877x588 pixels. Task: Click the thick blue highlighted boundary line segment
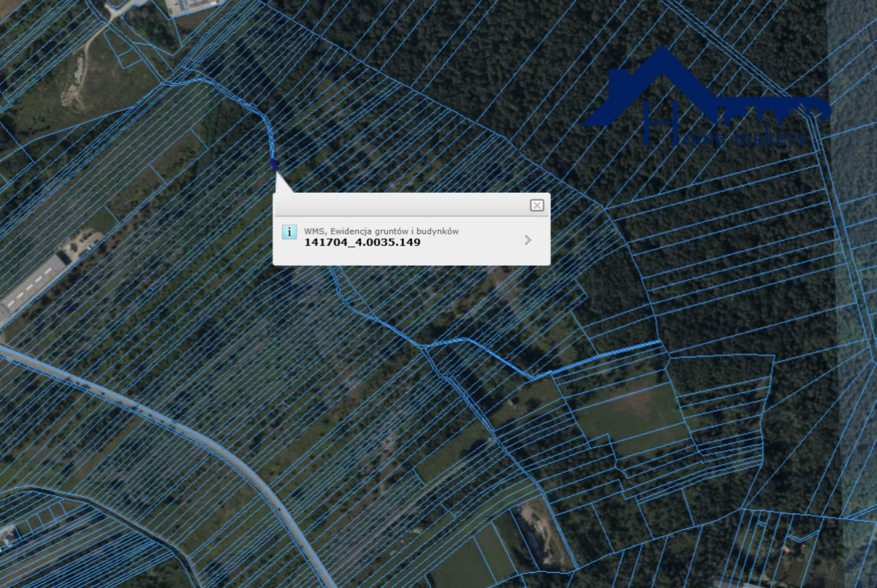coord(607,357)
